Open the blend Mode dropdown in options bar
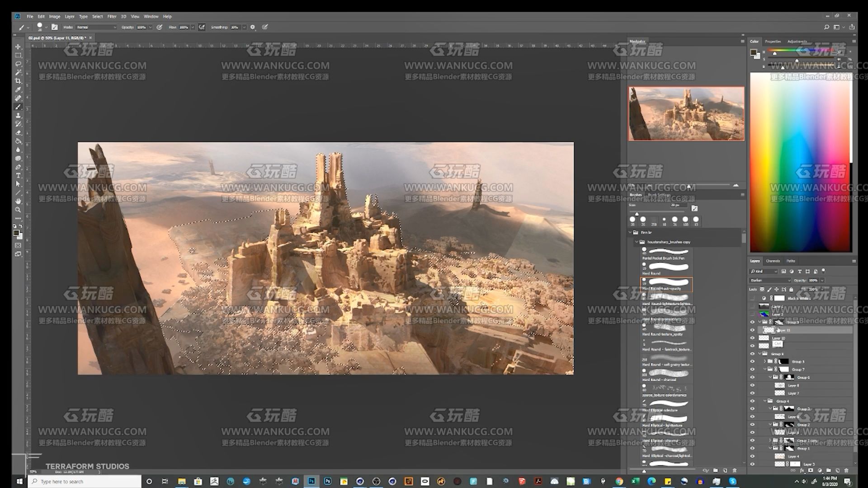Image resolution: width=868 pixels, height=488 pixels. 96,27
